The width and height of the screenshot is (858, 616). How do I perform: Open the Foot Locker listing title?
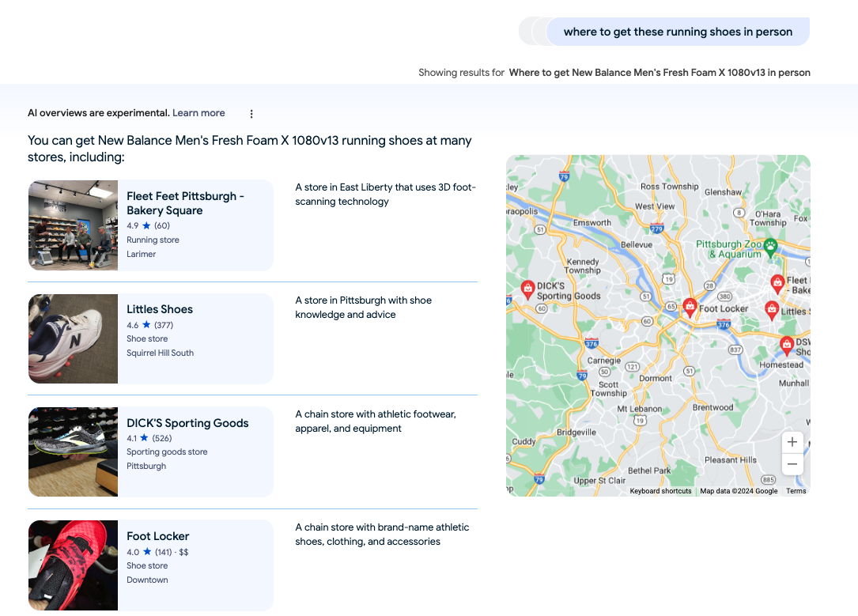tap(157, 536)
